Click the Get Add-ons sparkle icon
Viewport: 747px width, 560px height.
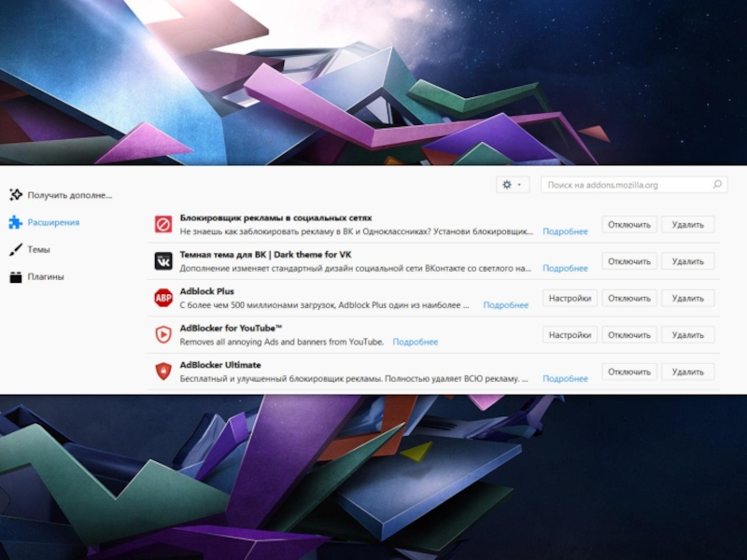(16, 194)
